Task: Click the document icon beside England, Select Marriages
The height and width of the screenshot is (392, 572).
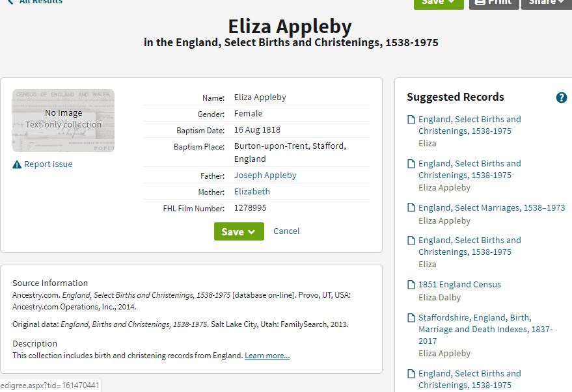Action: (x=411, y=207)
